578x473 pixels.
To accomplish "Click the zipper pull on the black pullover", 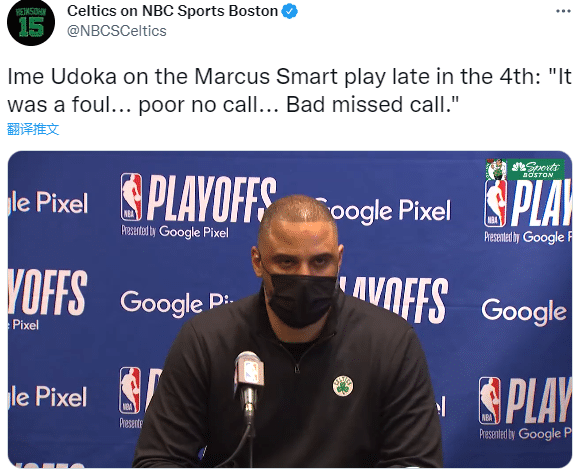I will click(297, 367).
